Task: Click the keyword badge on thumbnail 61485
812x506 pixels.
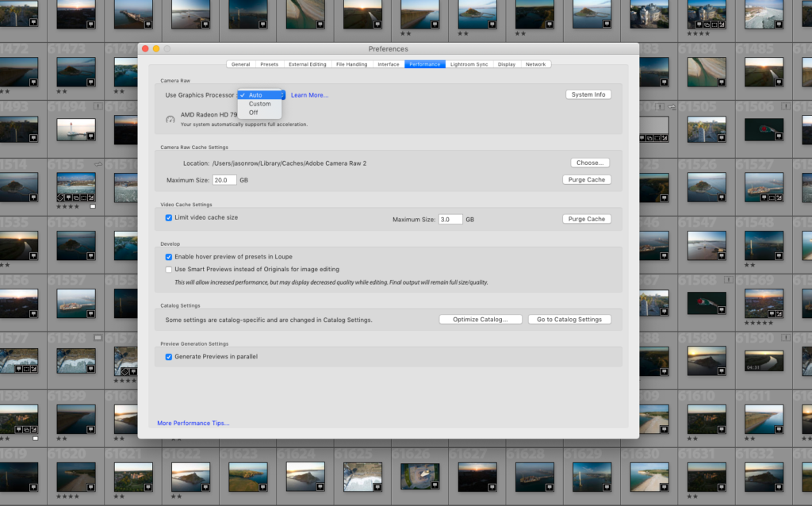Action: (x=779, y=82)
